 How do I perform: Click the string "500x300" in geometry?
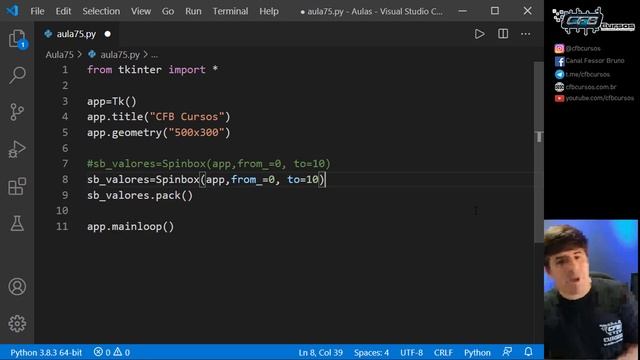click(196, 133)
